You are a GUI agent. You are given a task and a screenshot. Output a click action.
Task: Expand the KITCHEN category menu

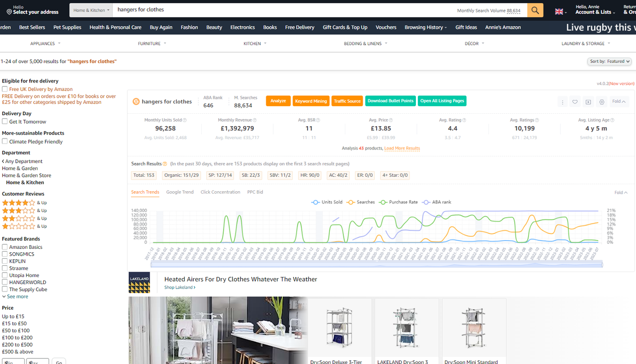[x=255, y=44]
